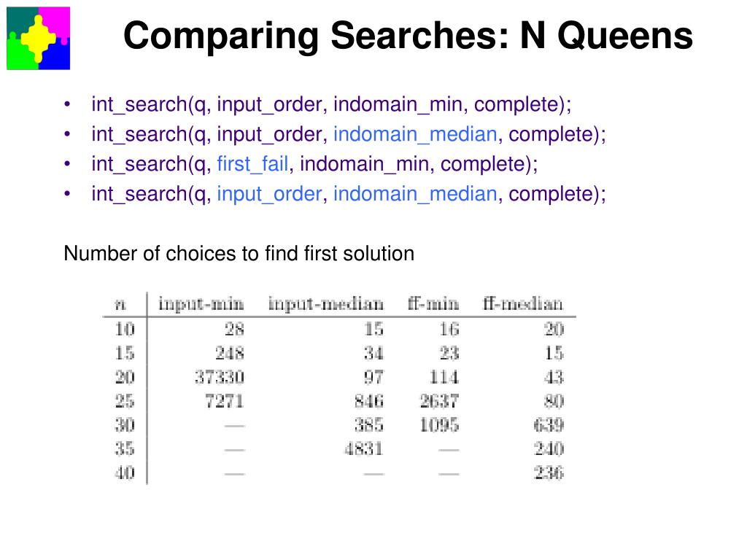Click the slide title Comparing Searches: N Queens

tap(408, 36)
